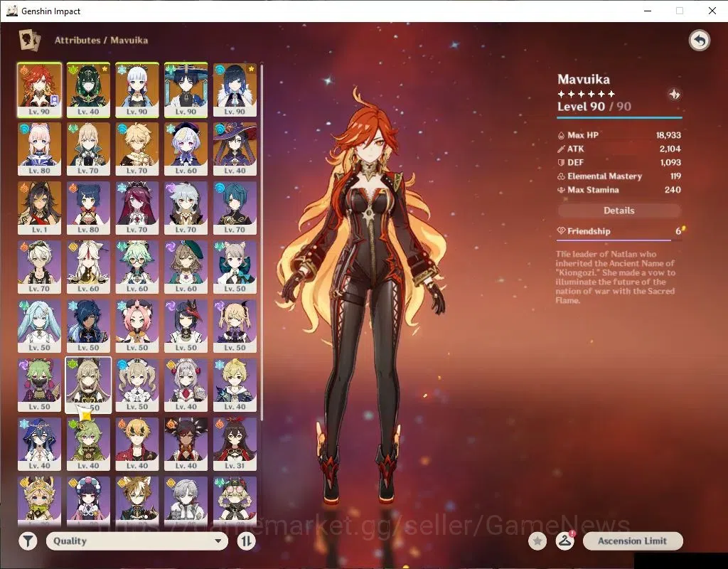Click the Max Stamina stat row
This screenshot has height=569, width=728.
coord(619,189)
